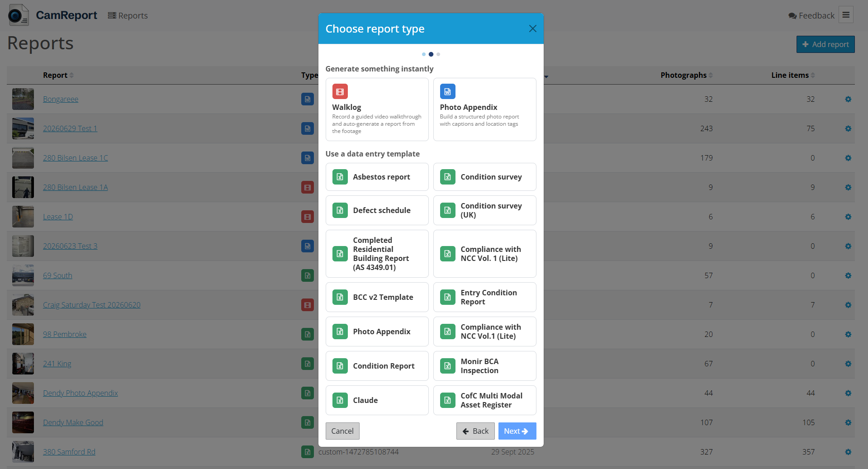Open the 280 Bilsen Lease 1C report

pyautogui.click(x=76, y=158)
